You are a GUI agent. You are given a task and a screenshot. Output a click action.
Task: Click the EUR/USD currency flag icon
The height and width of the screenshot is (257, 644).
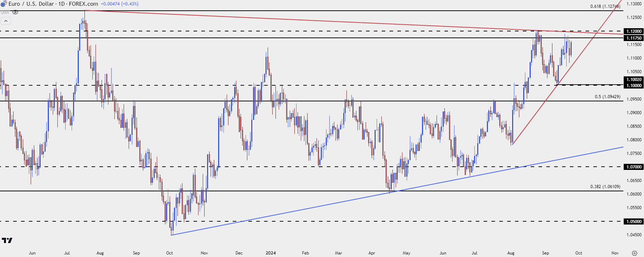click(x=4, y=4)
